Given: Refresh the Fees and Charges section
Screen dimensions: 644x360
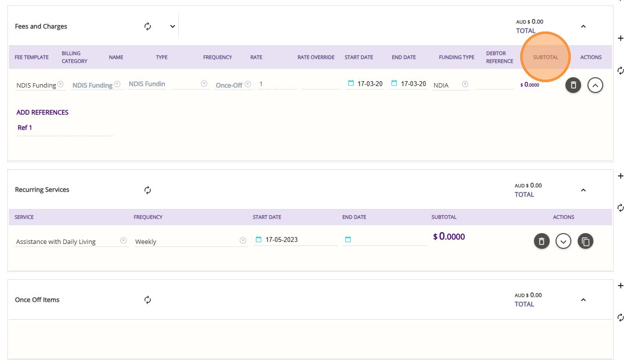Looking at the screenshot, I should coord(148,26).
